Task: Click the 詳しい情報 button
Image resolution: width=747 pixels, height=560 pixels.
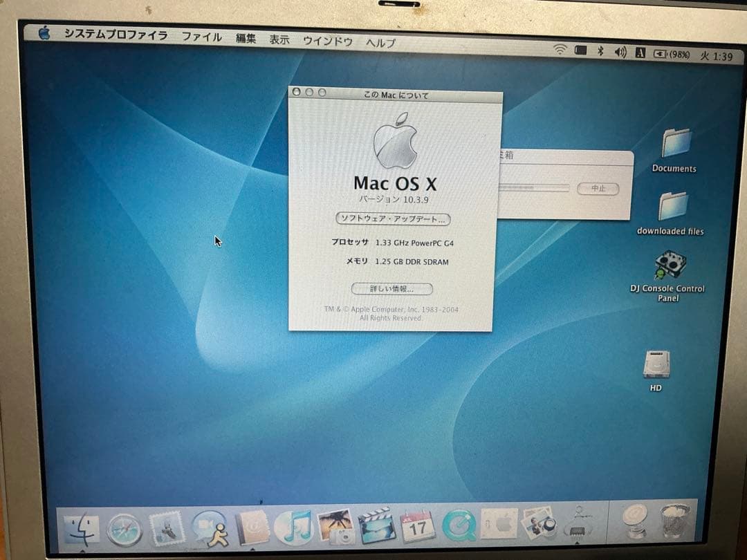Action: click(x=391, y=289)
